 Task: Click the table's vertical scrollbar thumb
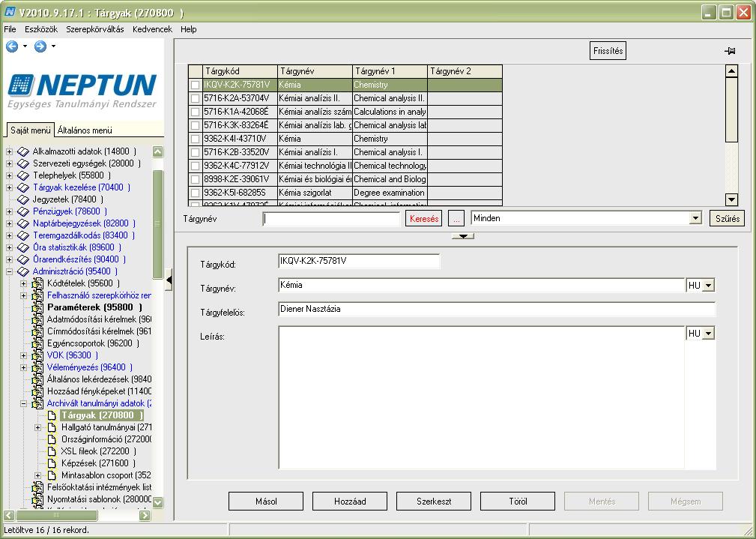tap(731, 109)
